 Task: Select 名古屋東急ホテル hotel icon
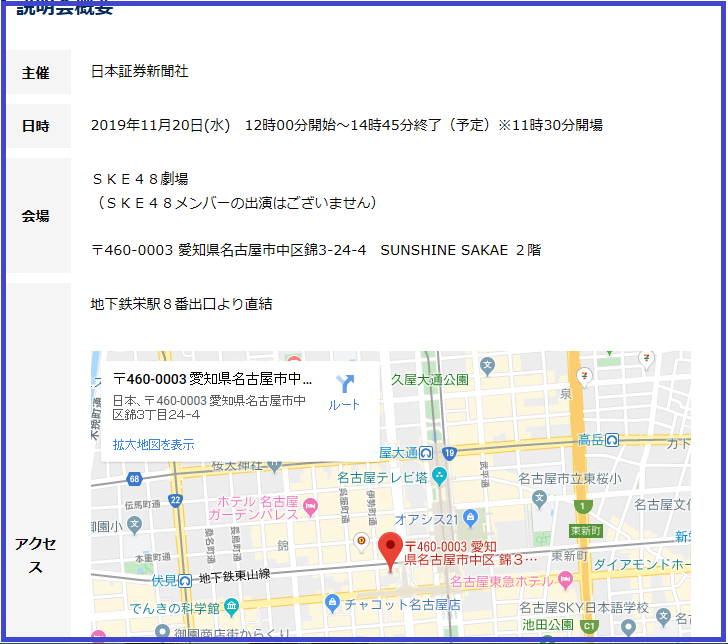point(565,580)
